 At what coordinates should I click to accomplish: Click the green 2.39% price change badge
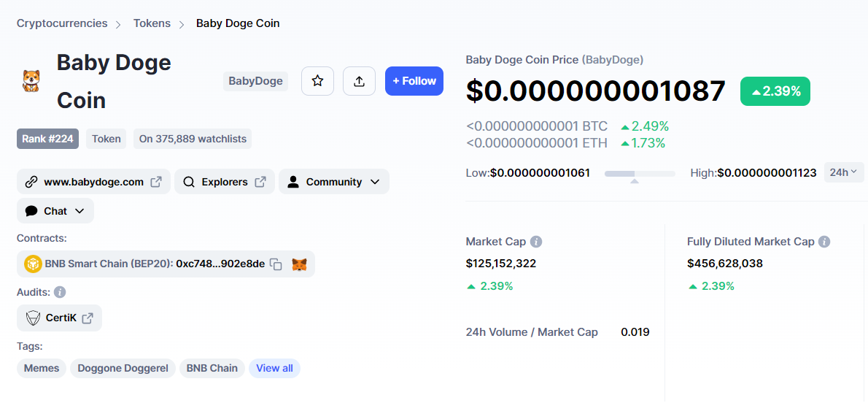pyautogui.click(x=775, y=91)
